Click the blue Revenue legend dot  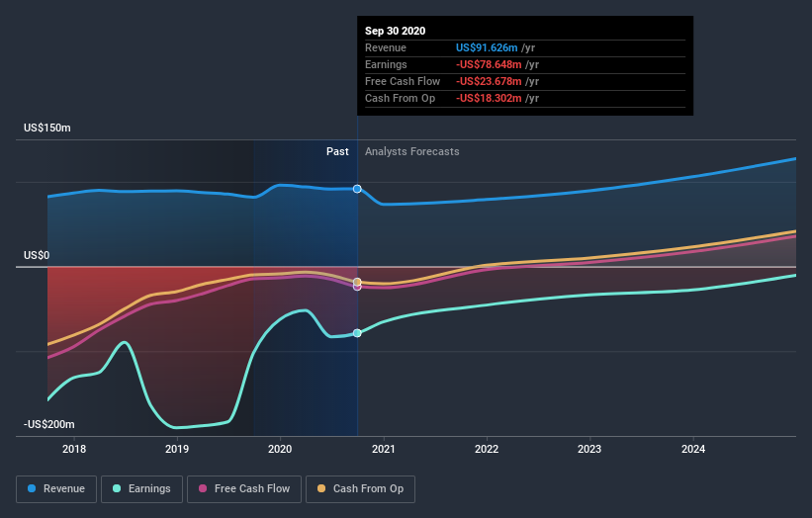pos(32,488)
